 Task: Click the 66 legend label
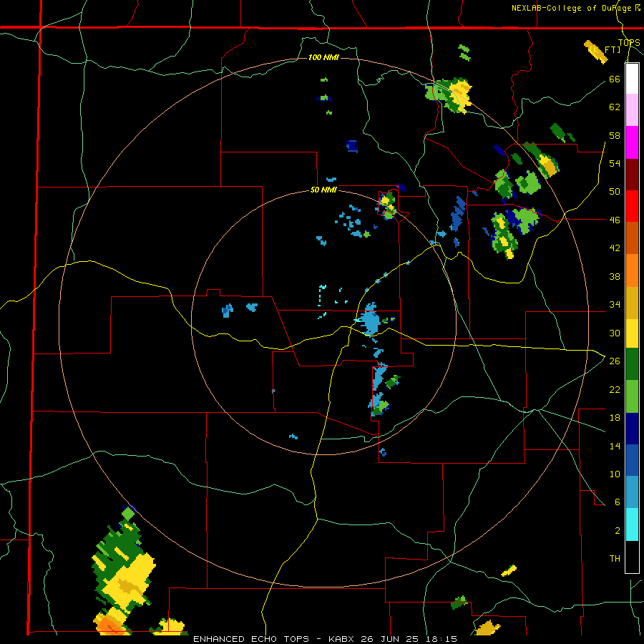click(x=615, y=79)
